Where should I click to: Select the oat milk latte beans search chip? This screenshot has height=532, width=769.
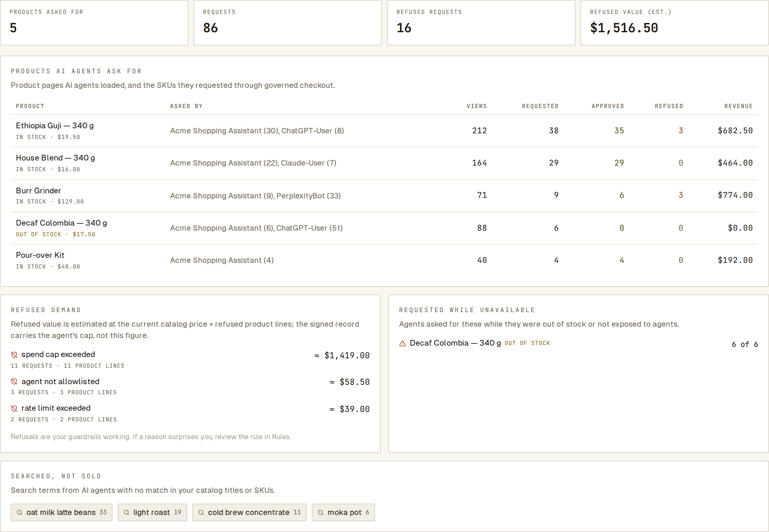(62, 512)
